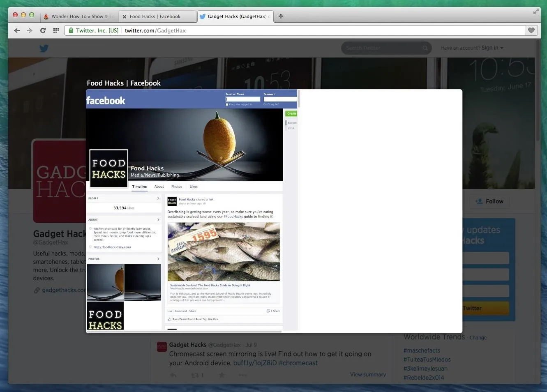Click the heart bookmark icon in address bar
This screenshot has width=547, height=392.
[531, 30]
